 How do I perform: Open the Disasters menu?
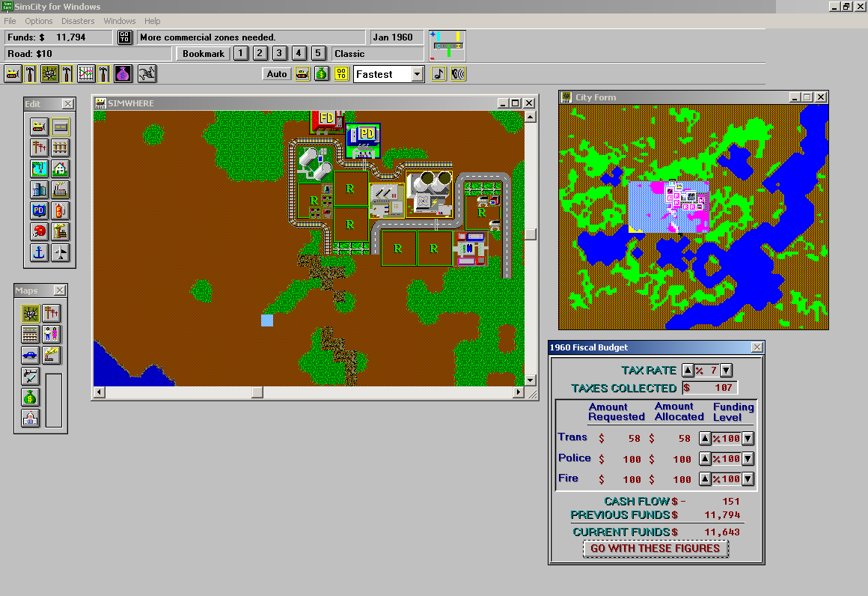(x=78, y=21)
